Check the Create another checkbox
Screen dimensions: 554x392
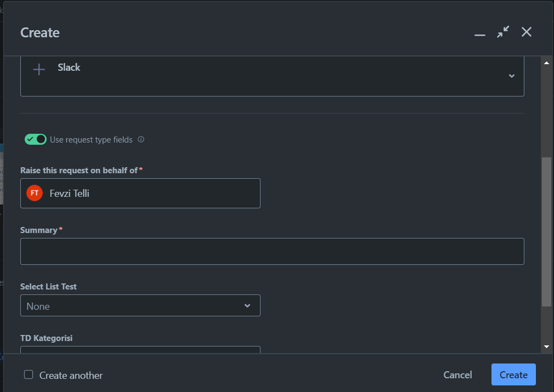pos(28,374)
